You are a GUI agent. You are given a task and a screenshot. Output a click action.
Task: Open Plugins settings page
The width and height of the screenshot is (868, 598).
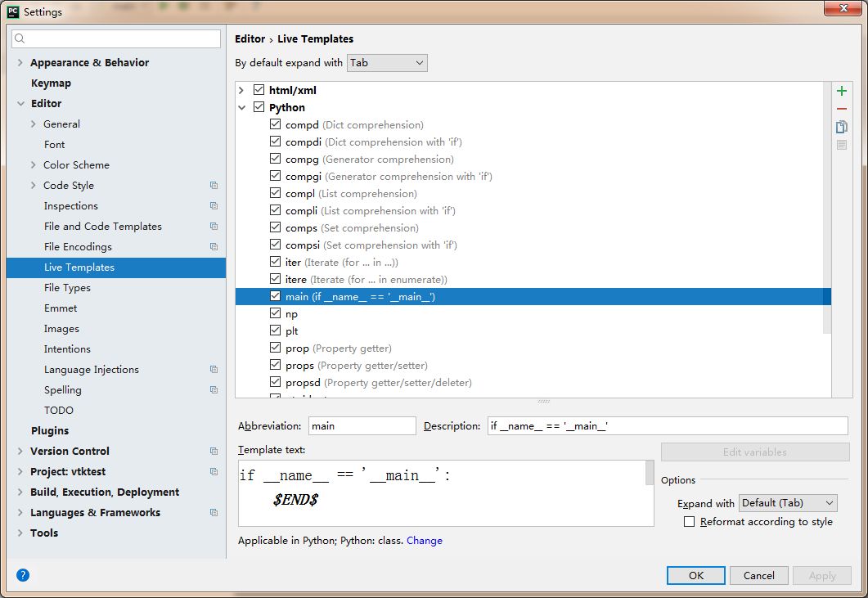coord(50,431)
